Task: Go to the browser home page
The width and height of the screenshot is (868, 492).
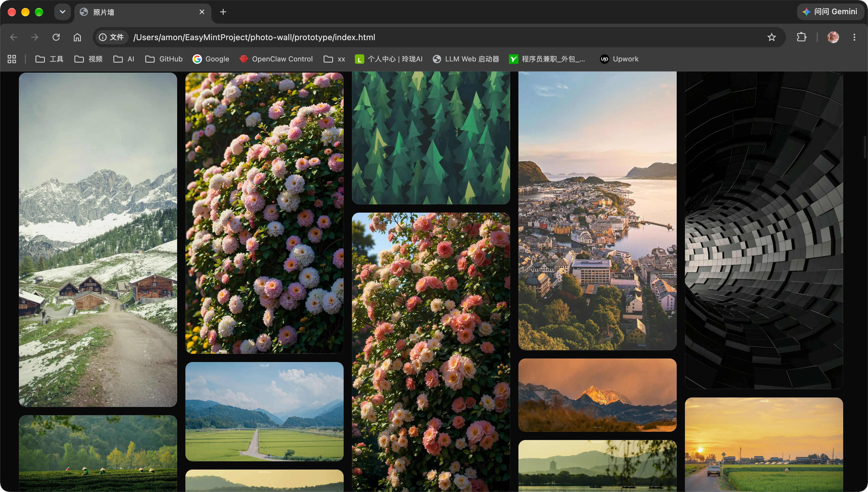Action: click(x=77, y=37)
